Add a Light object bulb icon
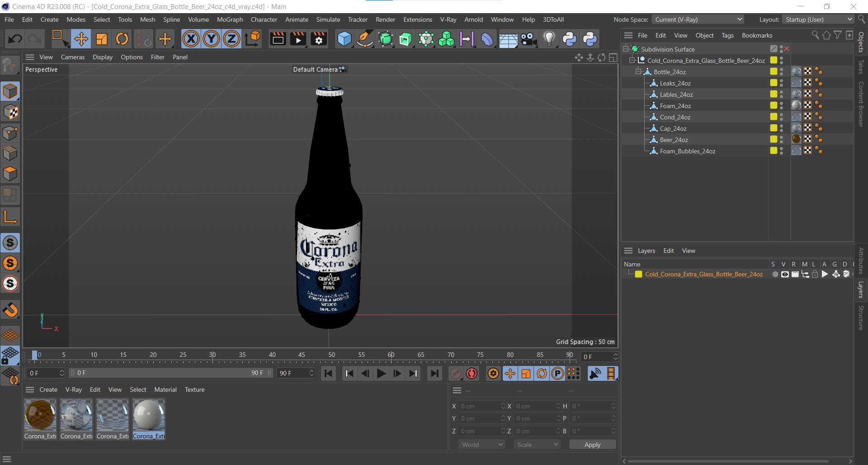The width and height of the screenshot is (868, 465). click(549, 39)
